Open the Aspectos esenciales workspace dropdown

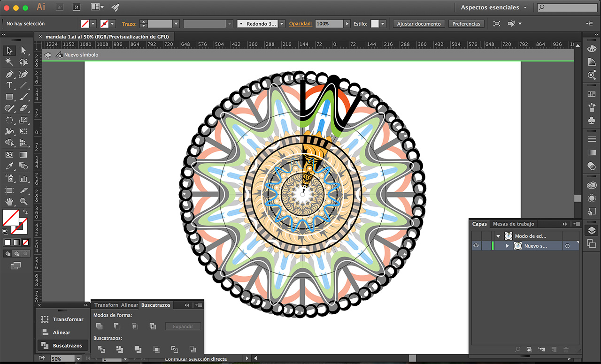coord(493,8)
